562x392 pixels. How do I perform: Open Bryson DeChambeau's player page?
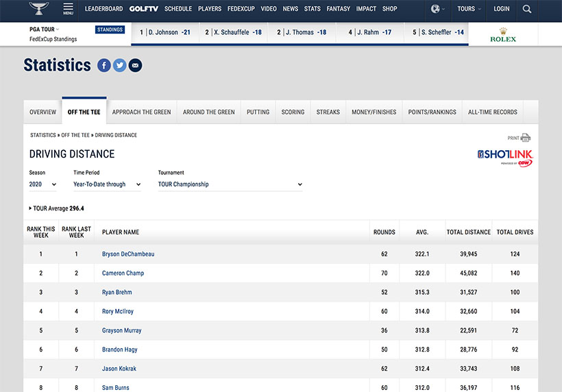(x=128, y=254)
